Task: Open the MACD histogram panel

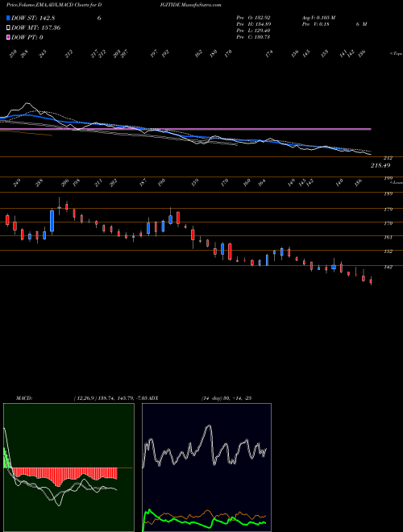Action: [x=69, y=468]
